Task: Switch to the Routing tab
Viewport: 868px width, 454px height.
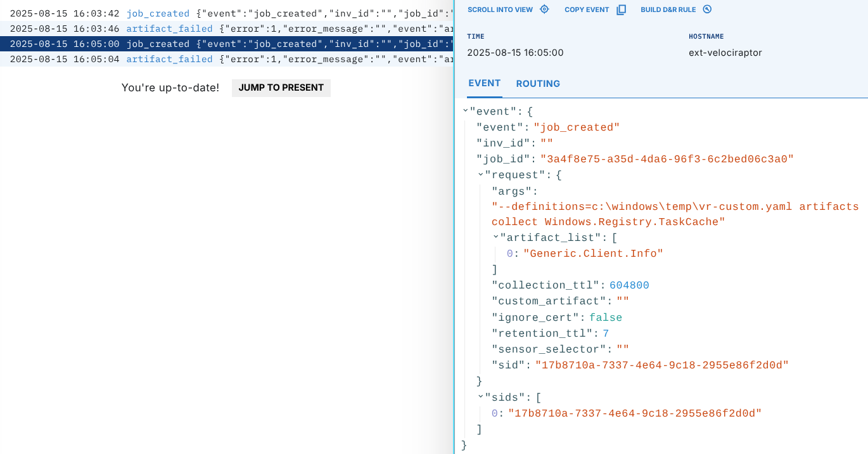Action: (538, 84)
